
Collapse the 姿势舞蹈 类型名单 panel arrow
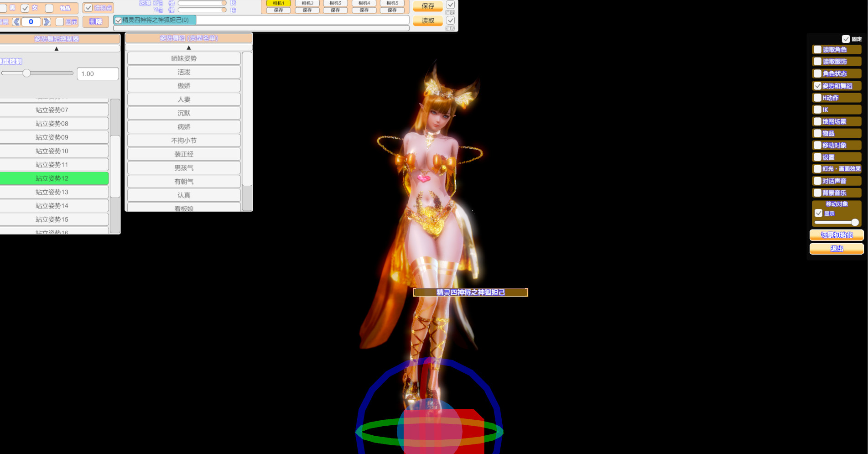pyautogui.click(x=188, y=47)
